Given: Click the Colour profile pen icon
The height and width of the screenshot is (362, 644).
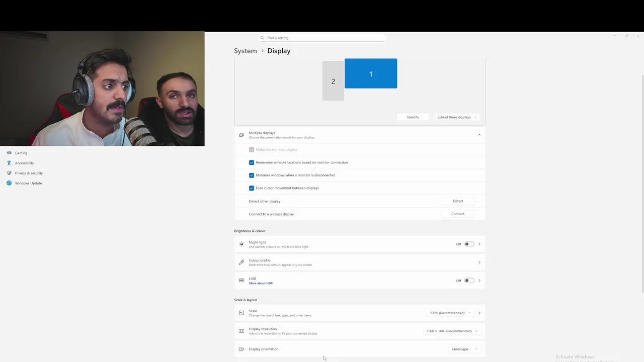Looking at the screenshot, I should [242, 262].
